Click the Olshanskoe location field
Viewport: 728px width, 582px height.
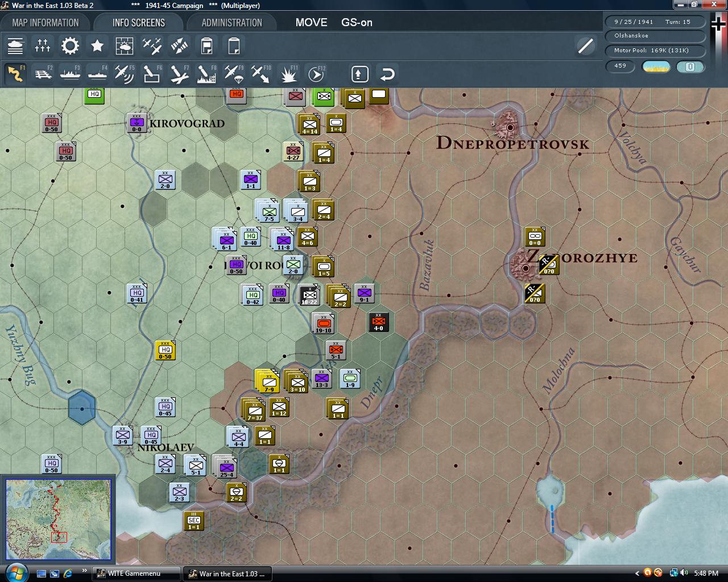coord(655,35)
